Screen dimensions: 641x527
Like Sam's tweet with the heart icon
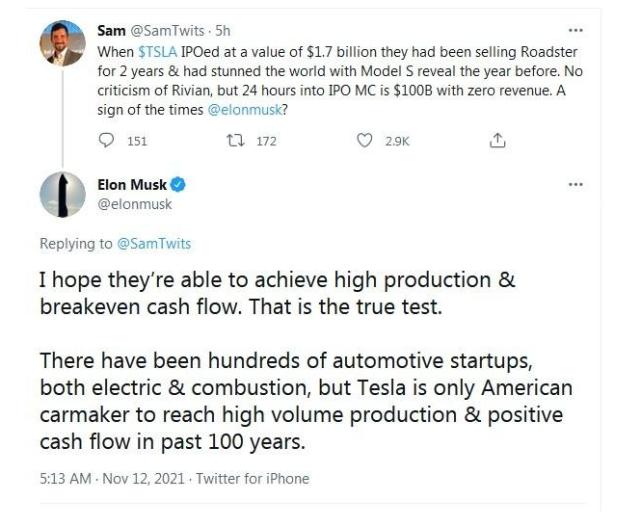tap(364, 140)
